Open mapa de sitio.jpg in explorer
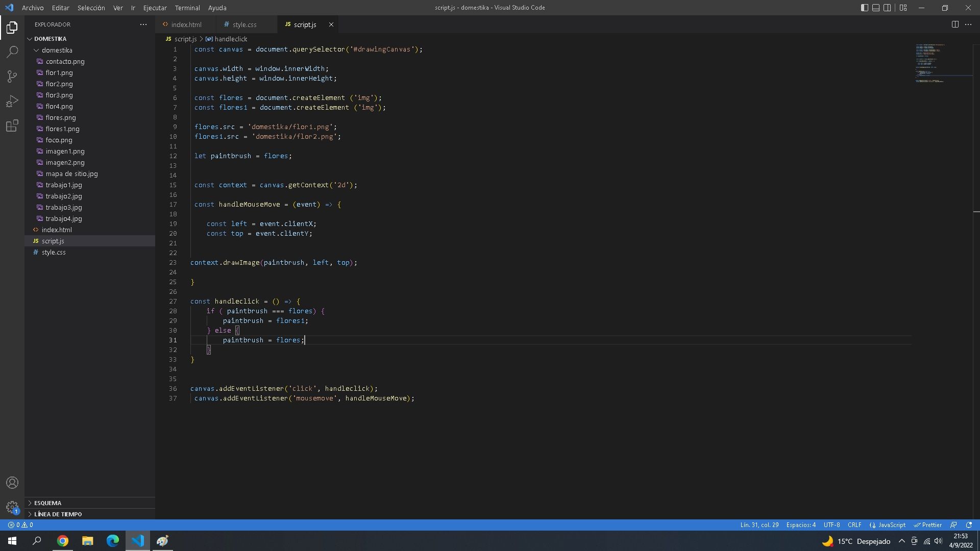 [71, 173]
